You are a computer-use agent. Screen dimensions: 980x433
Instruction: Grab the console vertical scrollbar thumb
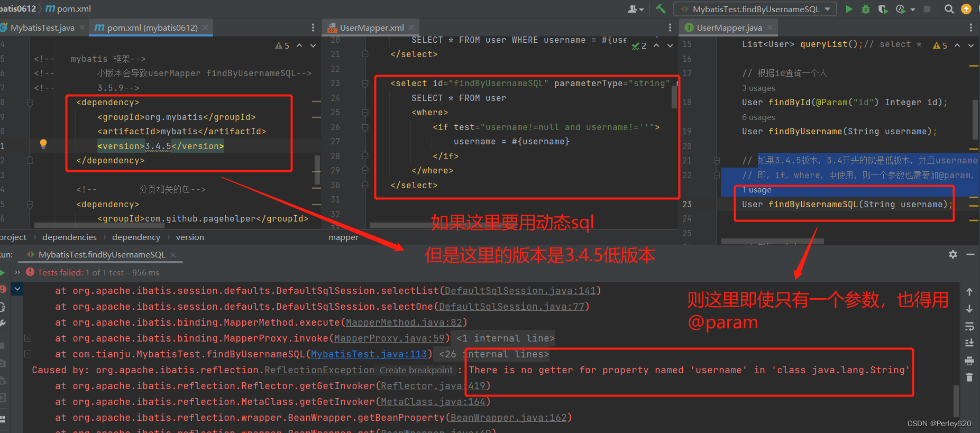pos(956,401)
